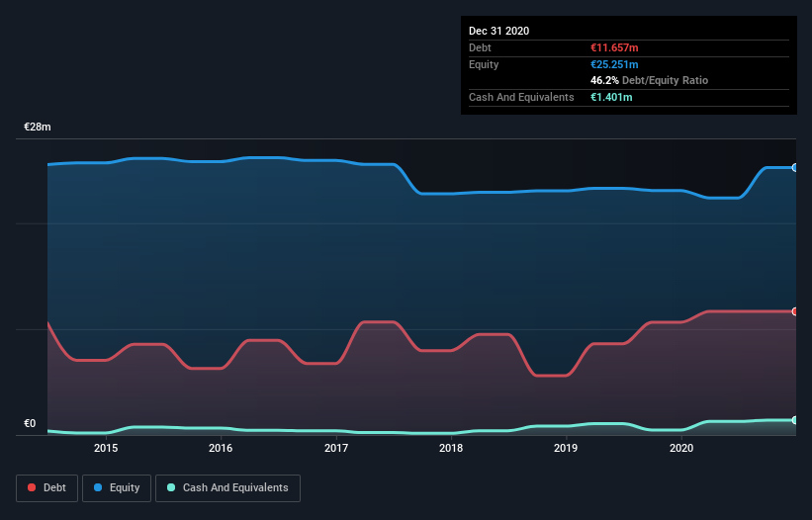Click the 2018 x-axis label
Viewport: 812px width, 520px height.
451,448
